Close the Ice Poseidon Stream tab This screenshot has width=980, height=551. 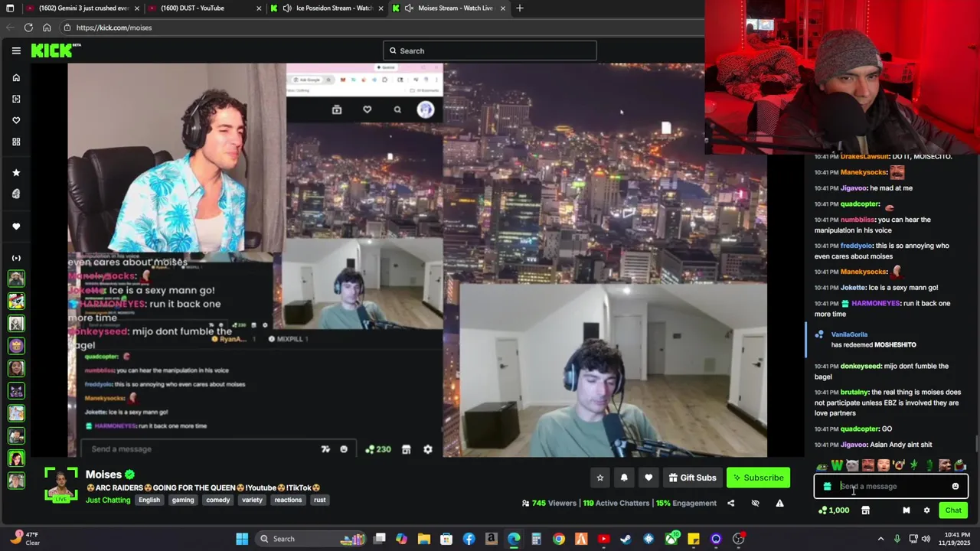(381, 8)
